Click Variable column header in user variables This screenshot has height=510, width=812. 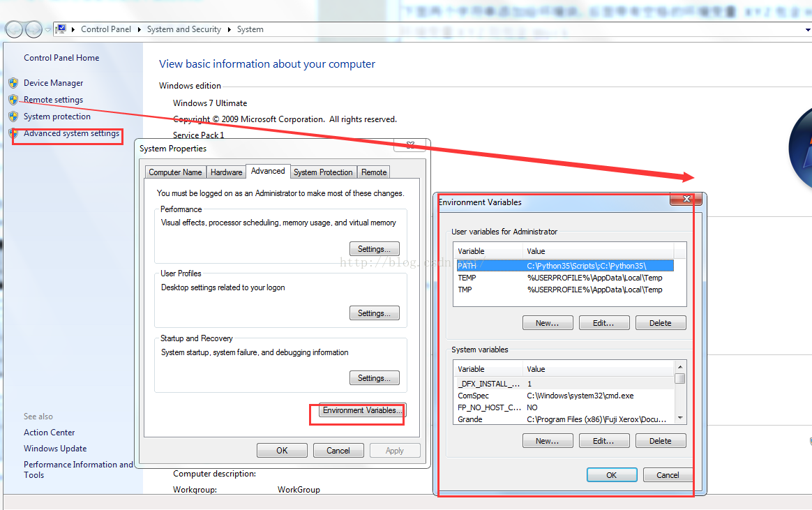488,251
